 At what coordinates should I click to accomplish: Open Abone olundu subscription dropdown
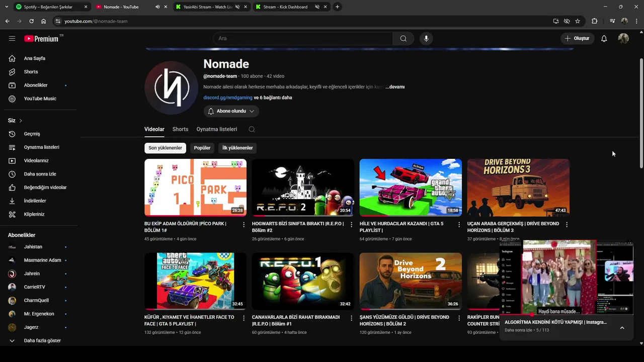coord(231,111)
